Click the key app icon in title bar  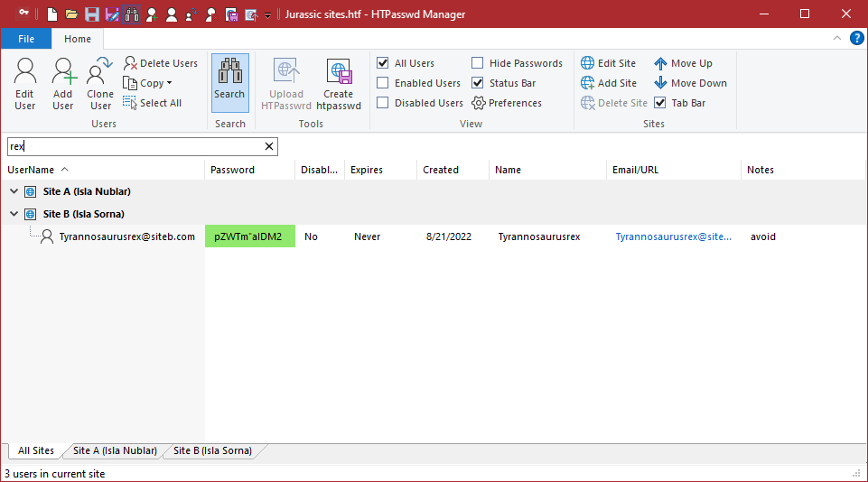pyautogui.click(x=23, y=14)
